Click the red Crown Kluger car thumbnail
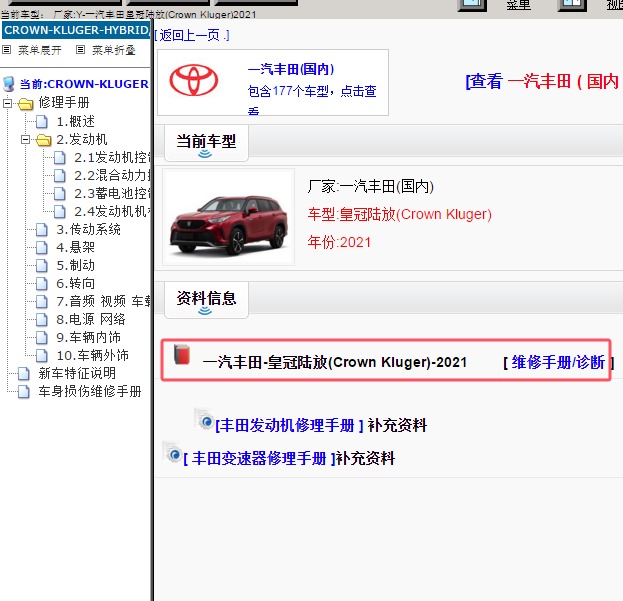 point(228,217)
